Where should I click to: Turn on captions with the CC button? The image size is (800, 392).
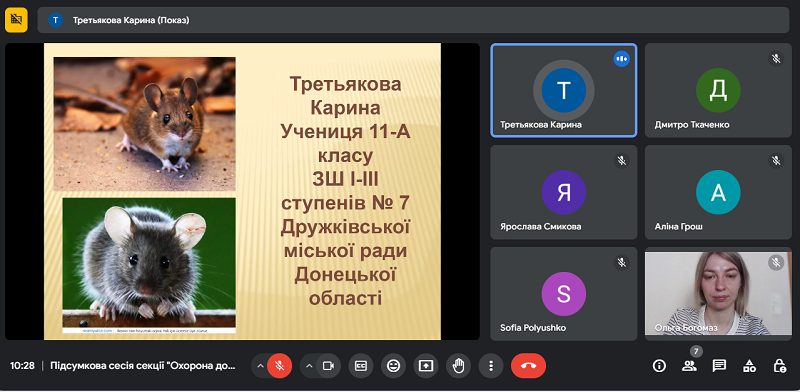pyautogui.click(x=361, y=365)
